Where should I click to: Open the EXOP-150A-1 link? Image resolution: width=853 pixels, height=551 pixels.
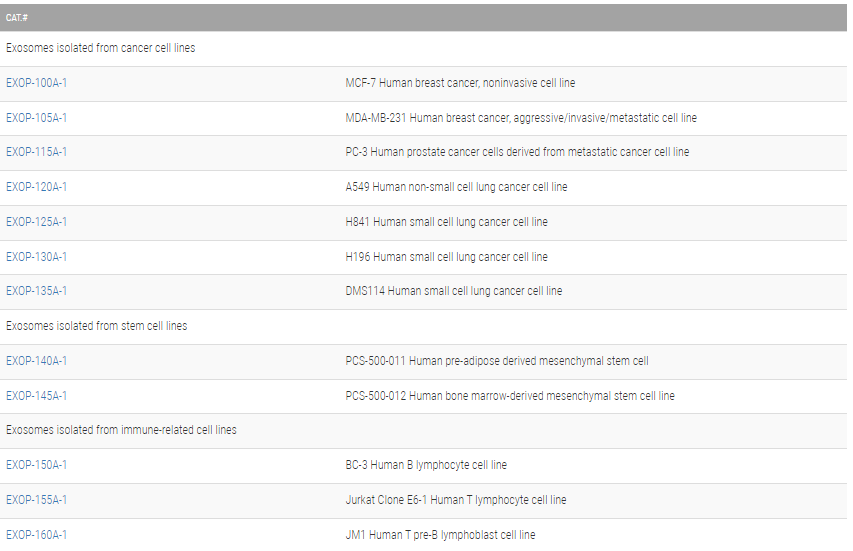tap(37, 465)
